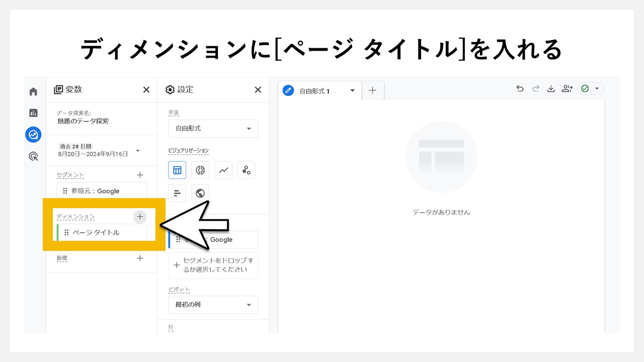
Task: Add a new dimension with the ディメンション plus button
Action: tap(140, 217)
